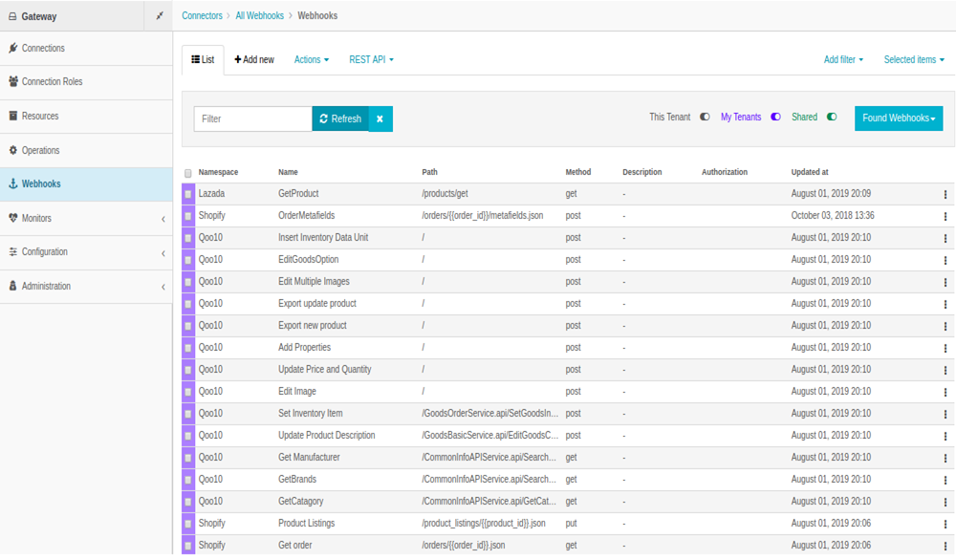Screen dimensions: 956x560
Task: Open row menu for Lazada GetProduct
Action: pyautogui.click(x=945, y=194)
